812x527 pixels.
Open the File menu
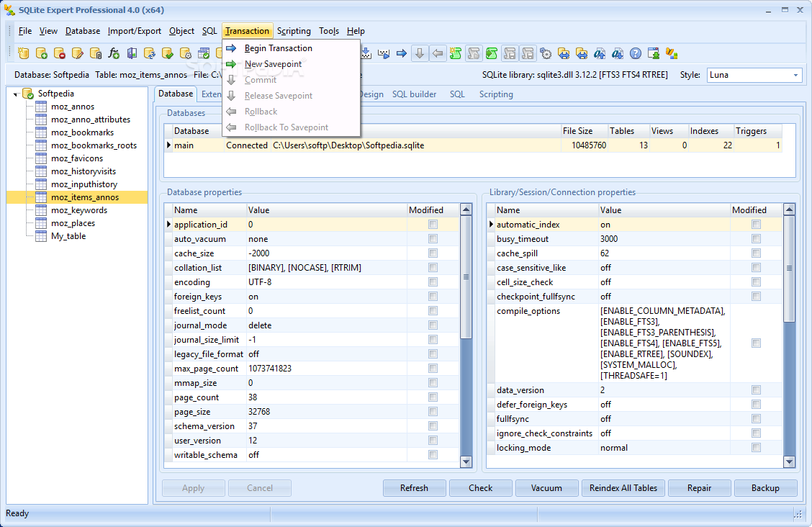coord(25,31)
